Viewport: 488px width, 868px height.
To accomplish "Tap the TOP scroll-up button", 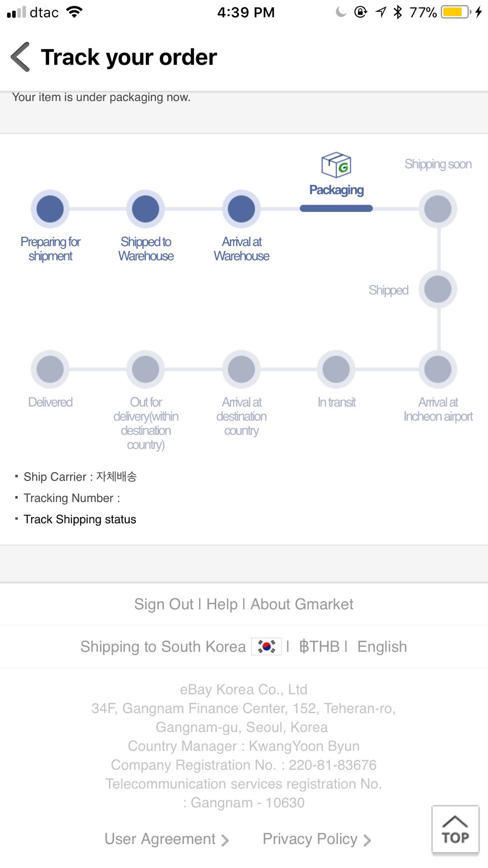I will (x=455, y=830).
